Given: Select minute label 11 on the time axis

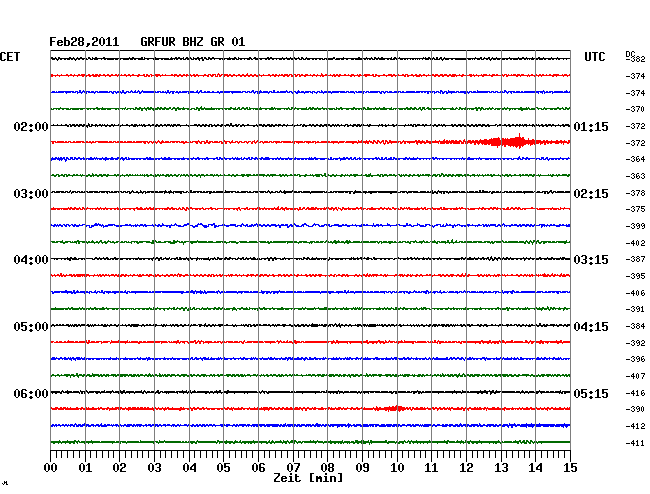Looking at the screenshot, I should tap(431, 468).
